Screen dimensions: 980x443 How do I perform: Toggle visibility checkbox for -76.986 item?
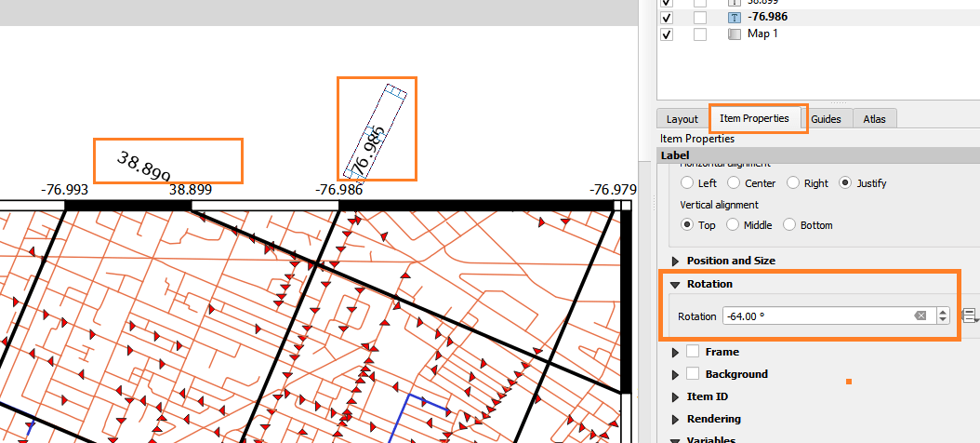(667, 18)
